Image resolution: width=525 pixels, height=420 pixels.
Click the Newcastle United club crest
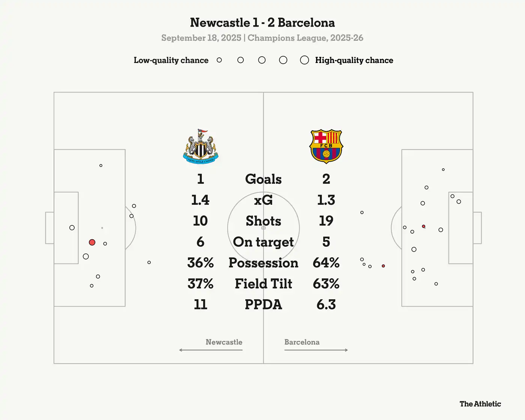click(201, 147)
